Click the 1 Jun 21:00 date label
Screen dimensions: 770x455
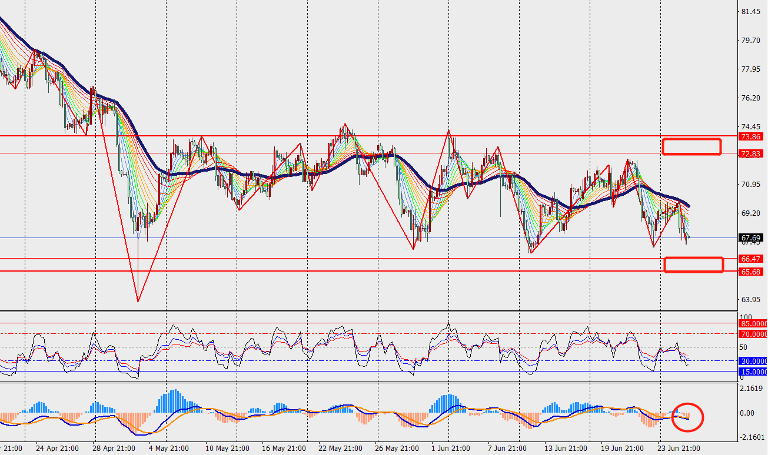coord(451,448)
